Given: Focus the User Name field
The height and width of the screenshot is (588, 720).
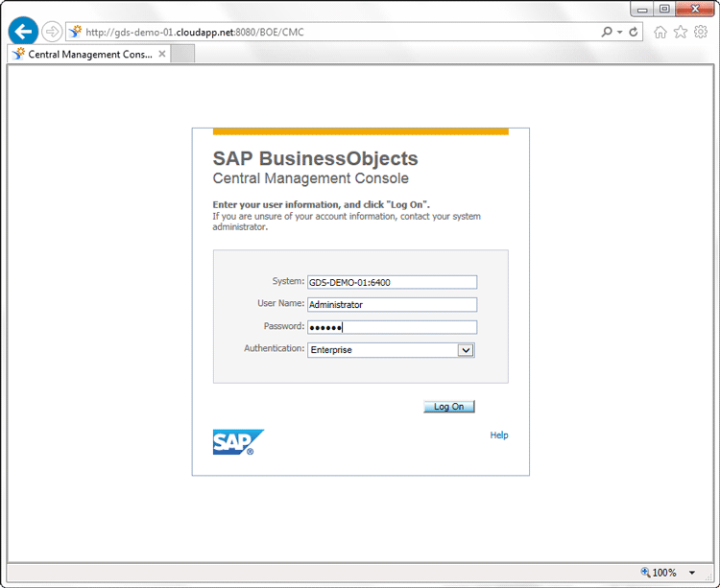Looking at the screenshot, I should coord(392,305).
